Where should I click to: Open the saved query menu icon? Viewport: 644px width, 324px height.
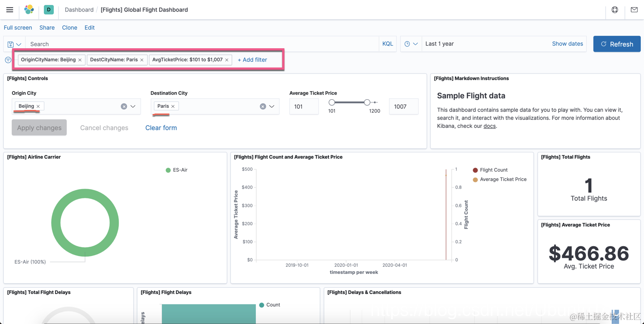pyautogui.click(x=14, y=44)
